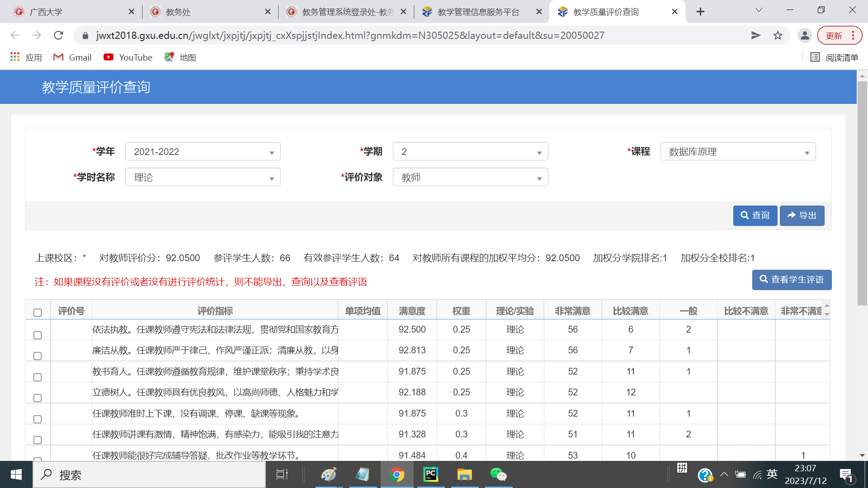
Task: Open PyCharm from the taskbar
Action: [430, 474]
